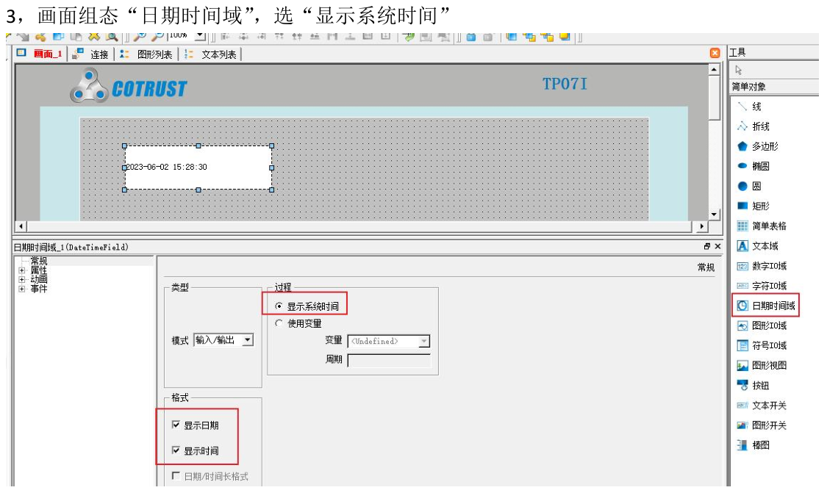Open the 100% zoom level dropdown
827x504 pixels.
tap(200, 37)
